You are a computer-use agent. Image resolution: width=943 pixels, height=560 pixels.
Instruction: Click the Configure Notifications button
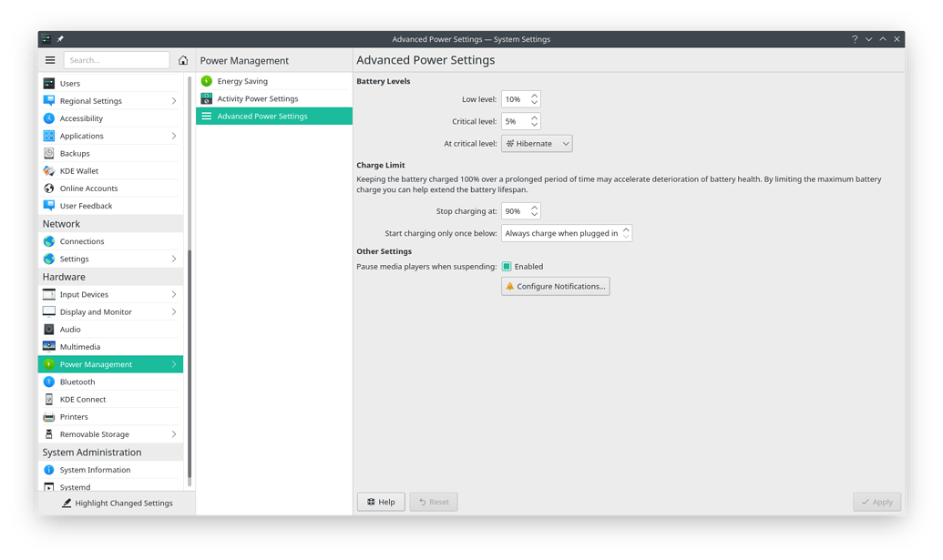coord(555,286)
